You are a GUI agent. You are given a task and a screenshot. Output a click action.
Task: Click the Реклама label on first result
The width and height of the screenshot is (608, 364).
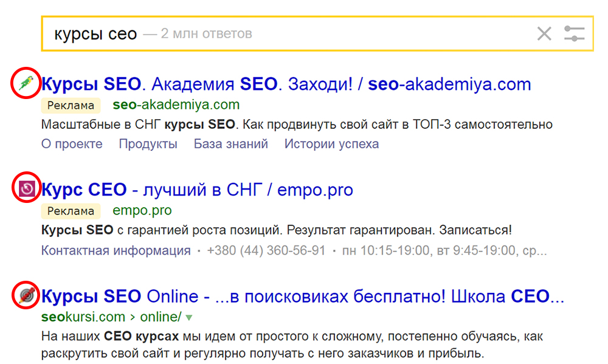click(x=71, y=105)
